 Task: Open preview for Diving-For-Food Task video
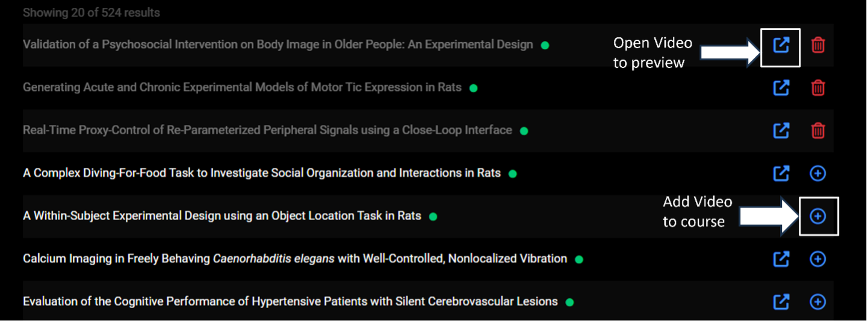[x=781, y=173]
